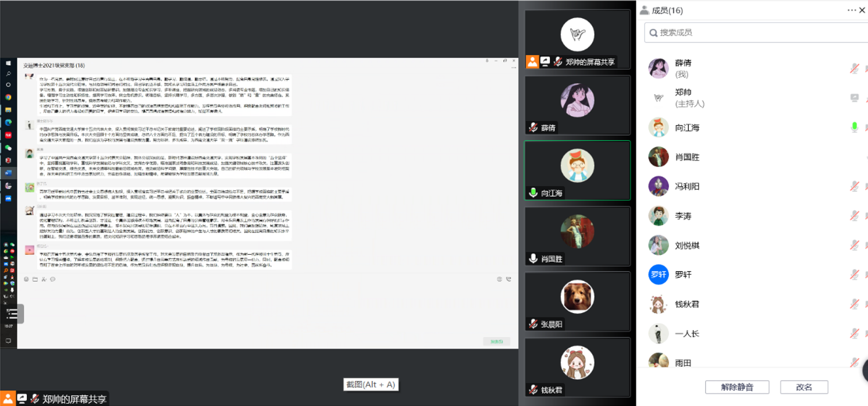
Task: Click the members person icon beside 成员(16)
Action: tap(645, 10)
